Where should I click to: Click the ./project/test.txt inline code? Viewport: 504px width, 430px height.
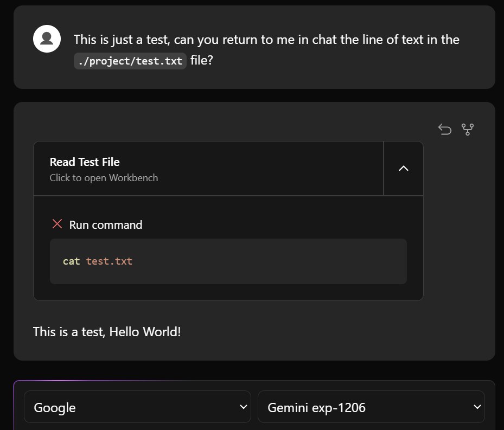[x=130, y=61]
